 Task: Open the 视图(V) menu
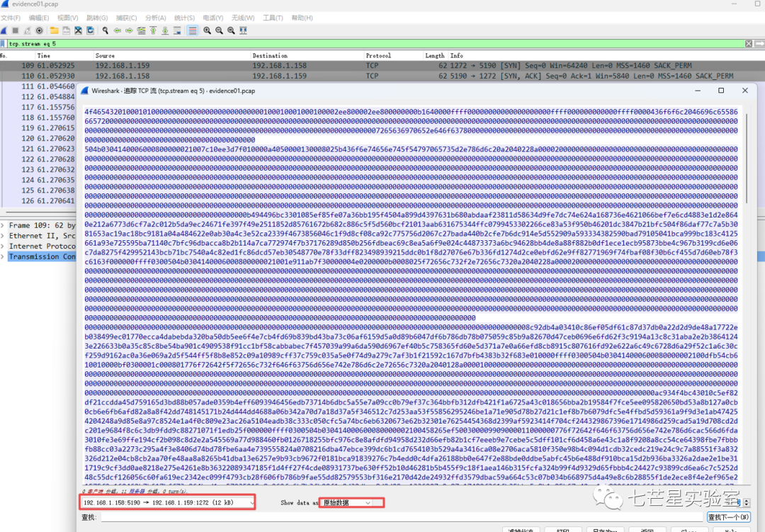click(x=68, y=18)
